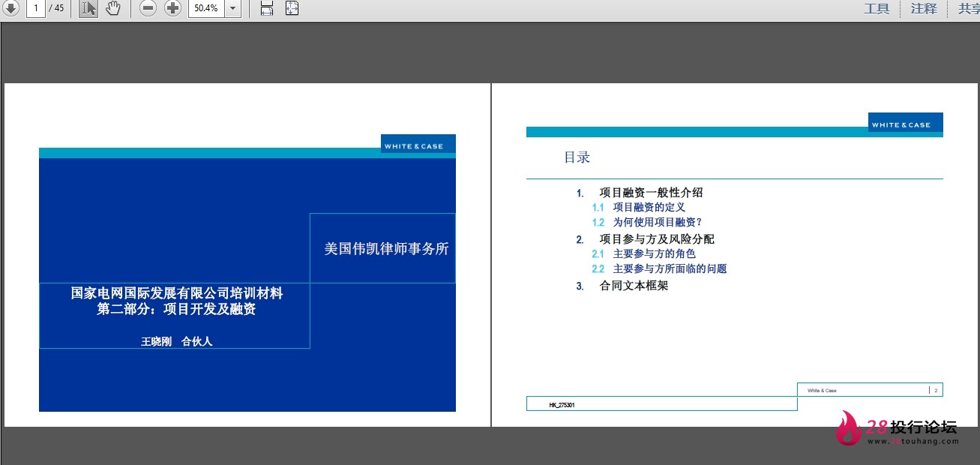Click the '/ 45' total page count
This screenshot has width=980, height=465.
pos(56,8)
